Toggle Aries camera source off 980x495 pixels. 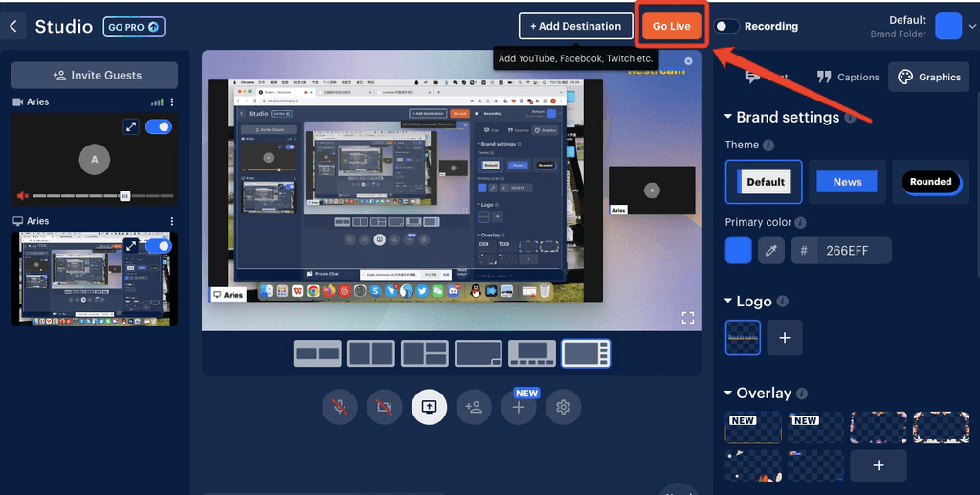click(x=159, y=126)
